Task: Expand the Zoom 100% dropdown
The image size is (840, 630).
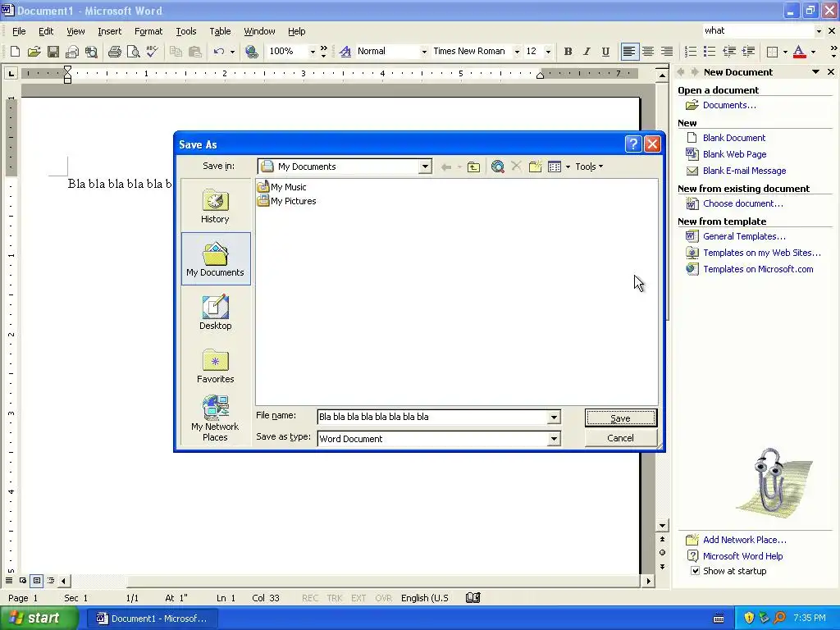Action: pos(313,52)
